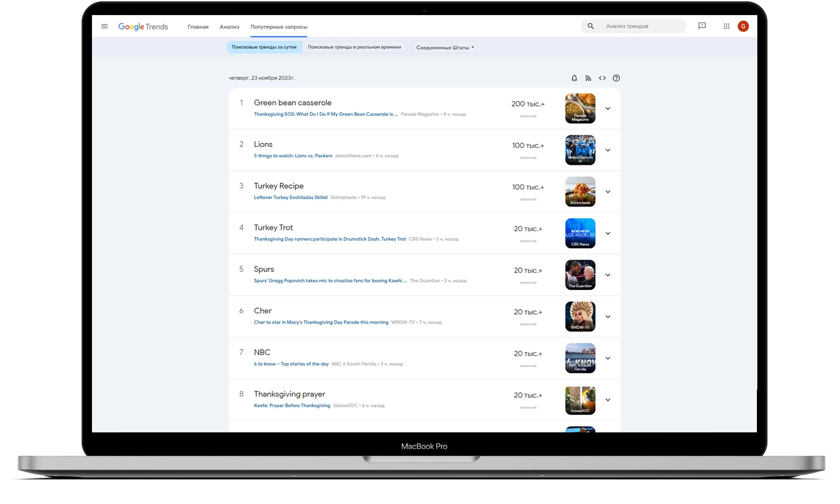Open Leftover Turkey Enchiladas Skillet link

pyautogui.click(x=291, y=197)
